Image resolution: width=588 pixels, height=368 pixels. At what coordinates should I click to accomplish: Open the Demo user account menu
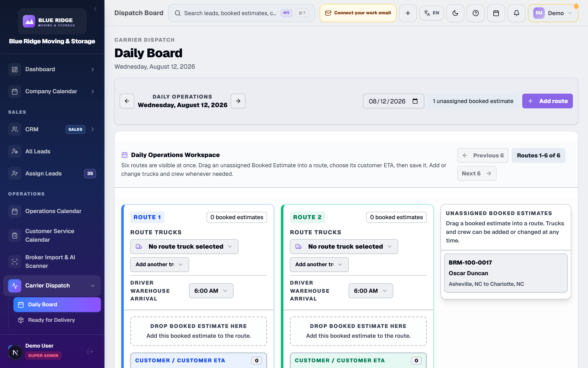coord(553,13)
